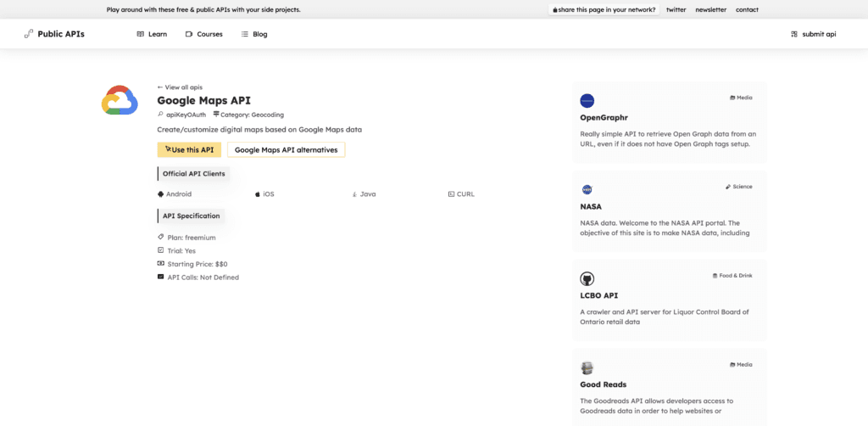Go back via View all apis link
The width and height of the screenshot is (868, 426).
click(180, 87)
